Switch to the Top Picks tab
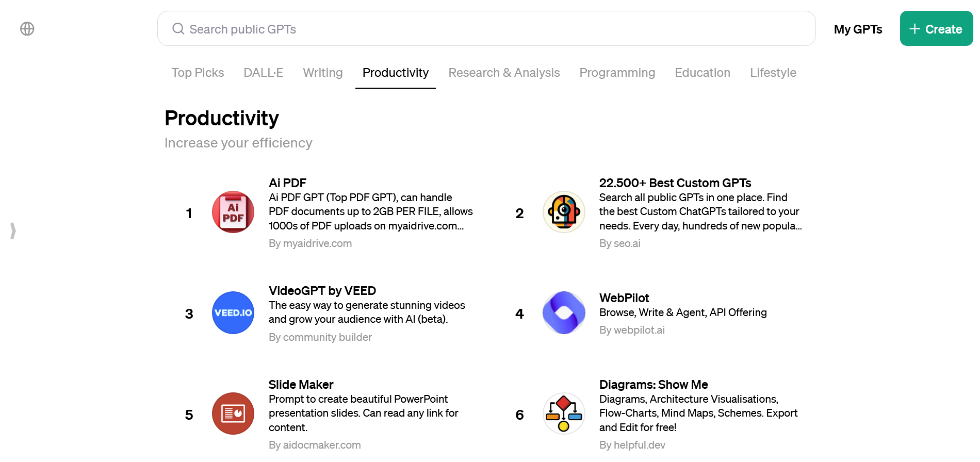The image size is (980, 462). 198,73
